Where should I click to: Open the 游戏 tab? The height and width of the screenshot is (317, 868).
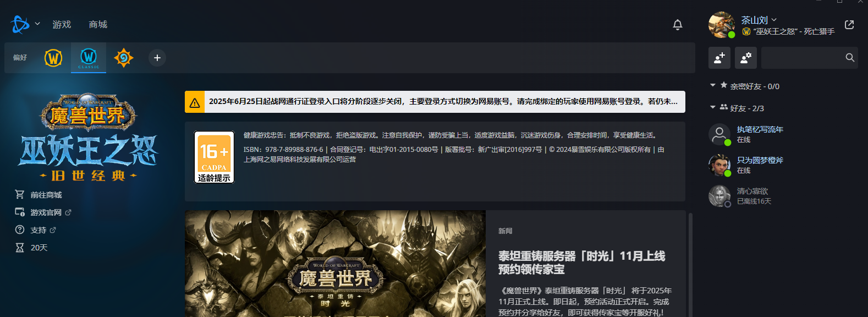(62, 25)
